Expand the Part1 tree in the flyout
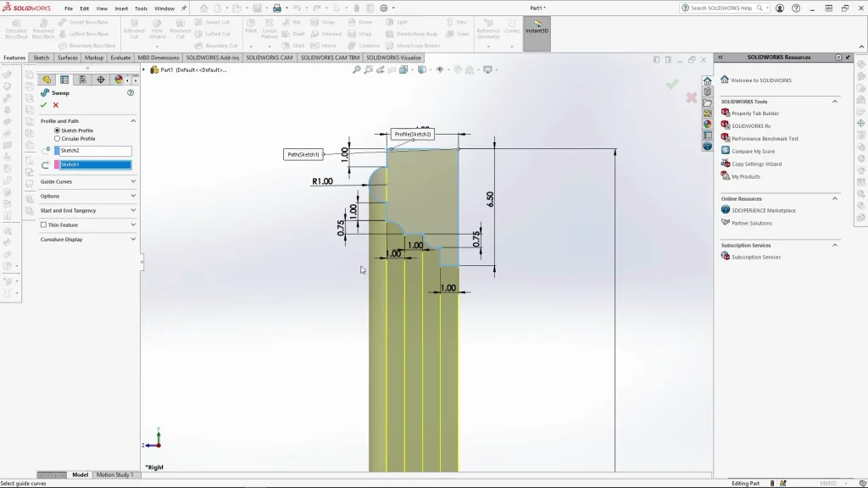The height and width of the screenshot is (488, 868). (x=144, y=69)
